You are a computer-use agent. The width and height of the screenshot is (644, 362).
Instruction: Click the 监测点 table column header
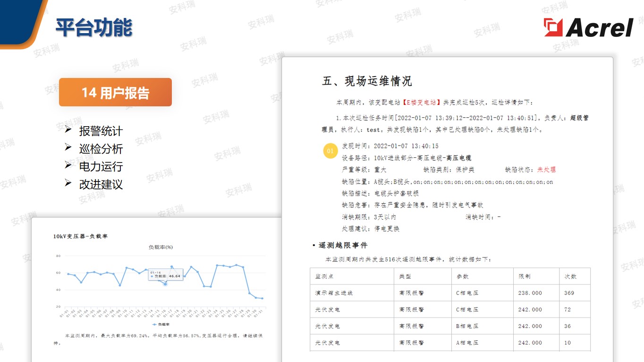[324, 276]
